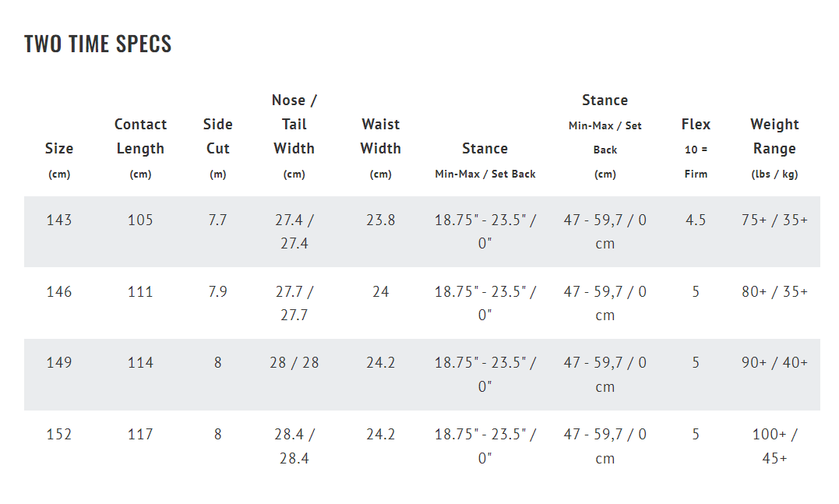
Task: Click the Two Time Specs heading
Action: pos(98,44)
